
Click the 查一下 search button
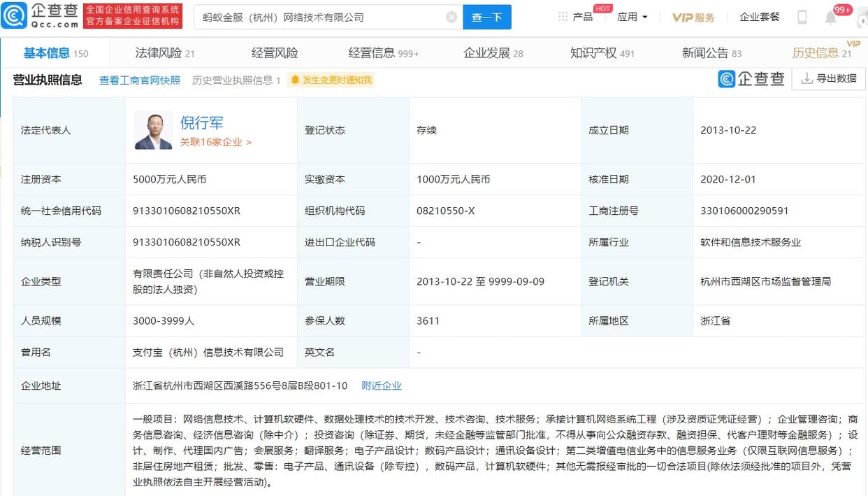coord(487,16)
